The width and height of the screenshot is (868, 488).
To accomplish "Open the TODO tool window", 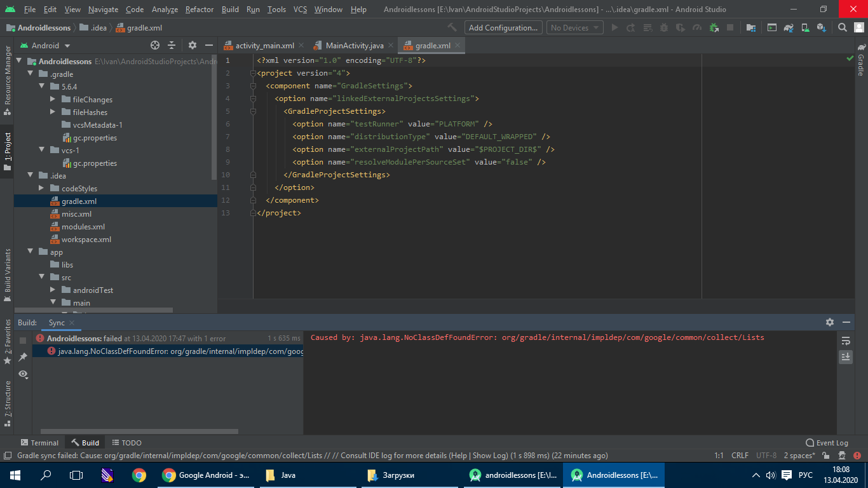I will (127, 443).
